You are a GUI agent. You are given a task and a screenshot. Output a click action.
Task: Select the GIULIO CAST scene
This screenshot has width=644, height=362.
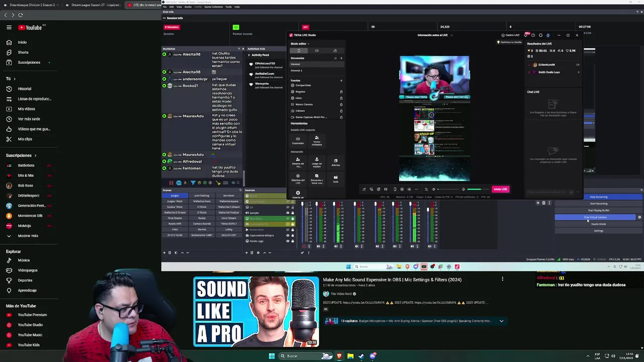(229, 235)
